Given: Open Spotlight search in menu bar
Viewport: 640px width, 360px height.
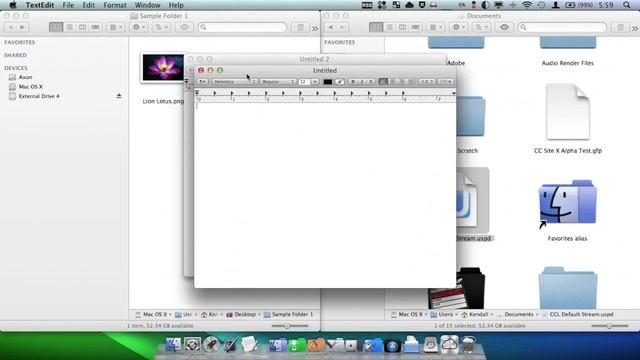Looking at the screenshot, I should pos(627,5).
